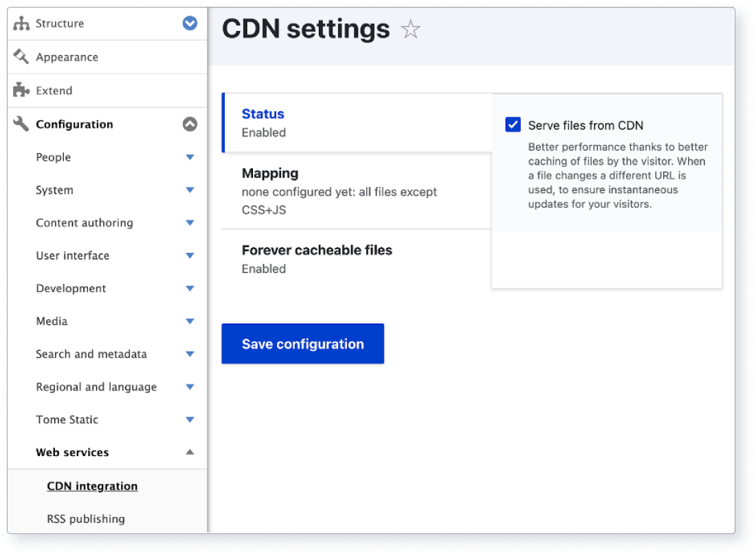Open Appearance using its paintbrush icon

[x=21, y=56]
